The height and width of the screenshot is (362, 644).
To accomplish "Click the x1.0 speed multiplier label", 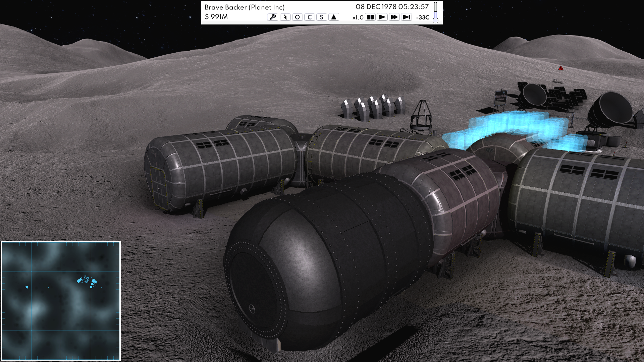I will coord(358,17).
